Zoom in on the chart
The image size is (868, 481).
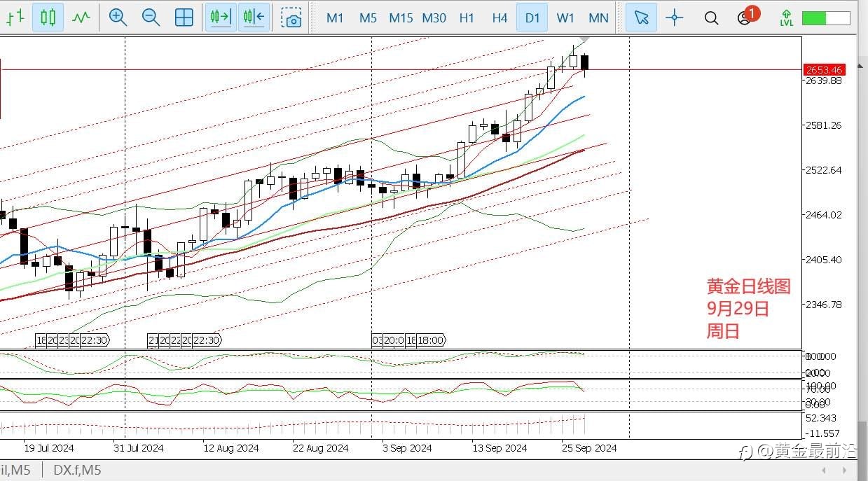tap(118, 18)
